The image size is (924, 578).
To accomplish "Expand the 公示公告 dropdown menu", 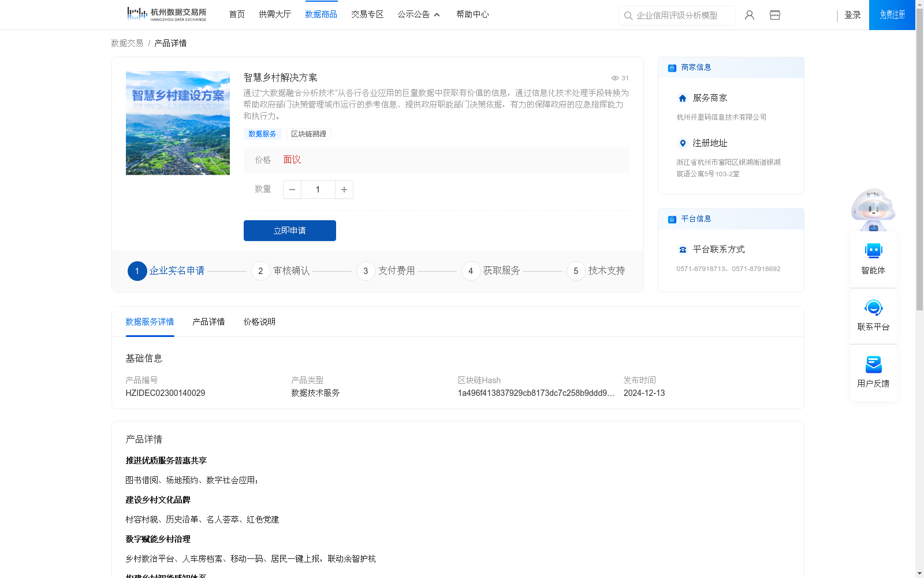I will [x=419, y=14].
